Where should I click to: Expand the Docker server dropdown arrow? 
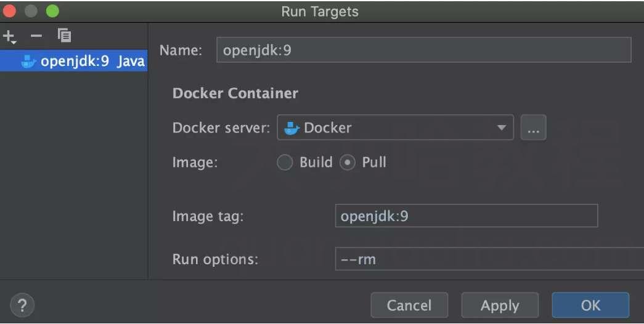coord(501,128)
